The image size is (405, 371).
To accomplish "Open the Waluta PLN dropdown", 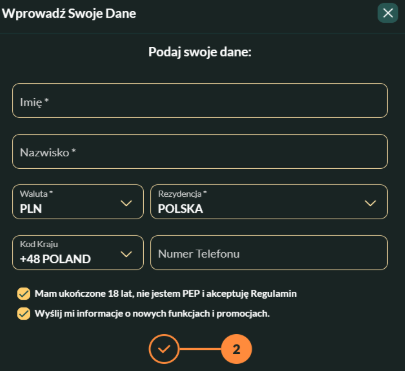I will point(78,202).
